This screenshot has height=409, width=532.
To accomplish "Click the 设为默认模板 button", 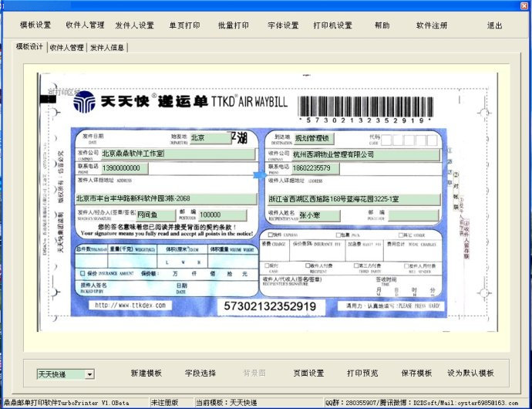I will [x=470, y=374].
